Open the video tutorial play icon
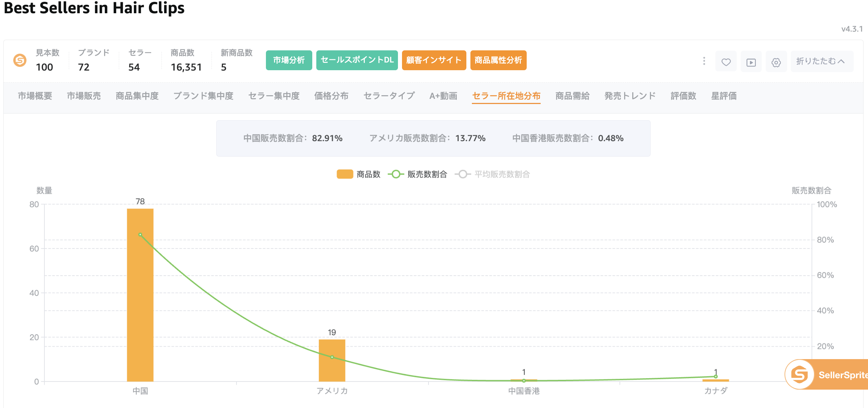 (x=751, y=62)
